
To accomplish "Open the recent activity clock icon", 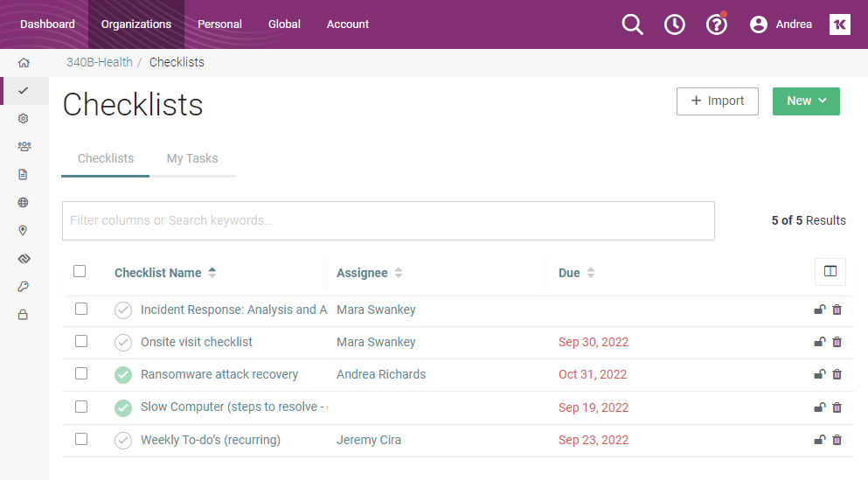I will [674, 24].
